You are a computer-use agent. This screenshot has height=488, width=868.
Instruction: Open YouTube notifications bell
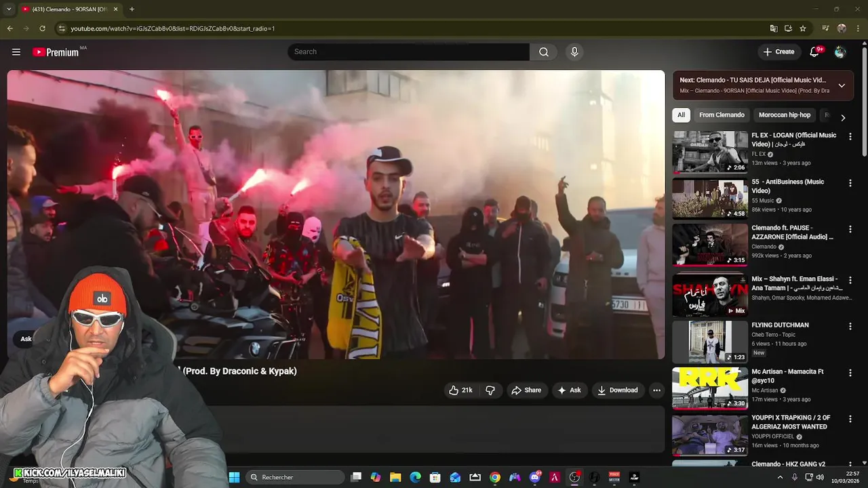click(x=815, y=52)
